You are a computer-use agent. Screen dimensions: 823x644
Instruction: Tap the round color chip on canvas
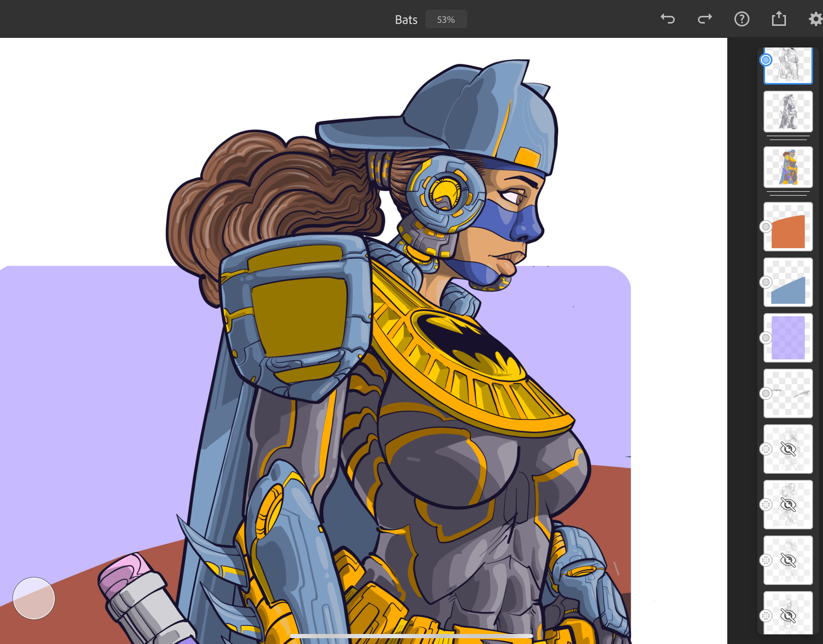coord(34,598)
